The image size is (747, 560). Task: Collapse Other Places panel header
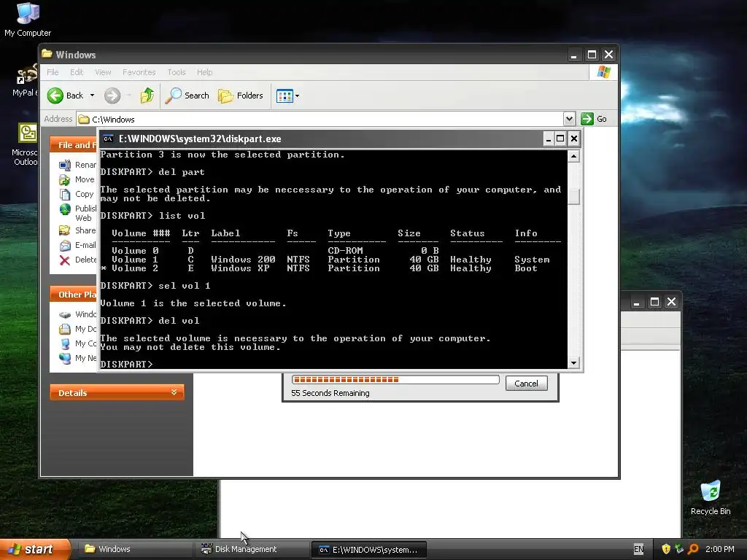coord(74,295)
